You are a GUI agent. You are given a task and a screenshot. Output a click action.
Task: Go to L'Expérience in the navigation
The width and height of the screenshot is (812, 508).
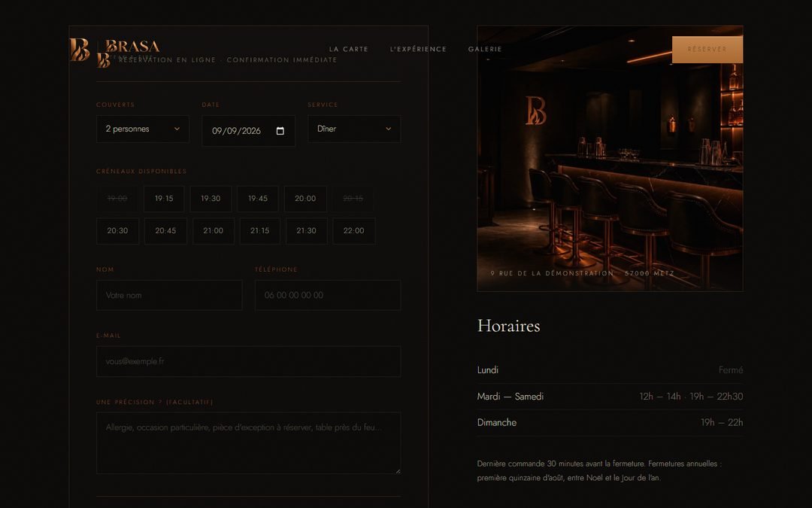pyautogui.click(x=419, y=49)
